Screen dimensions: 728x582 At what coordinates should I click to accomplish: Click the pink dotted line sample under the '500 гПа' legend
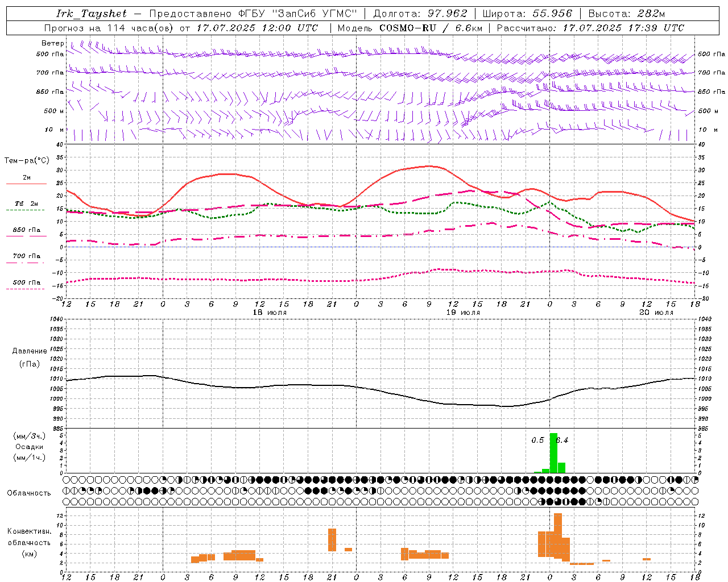click(x=25, y=289)
